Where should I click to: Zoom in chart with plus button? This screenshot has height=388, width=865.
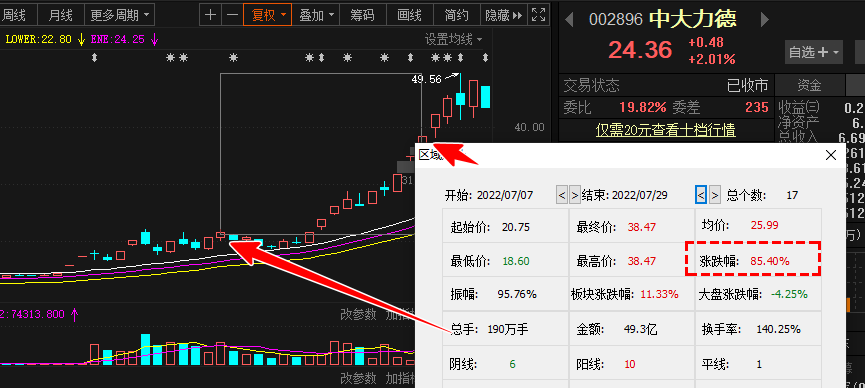coord(210,15)
